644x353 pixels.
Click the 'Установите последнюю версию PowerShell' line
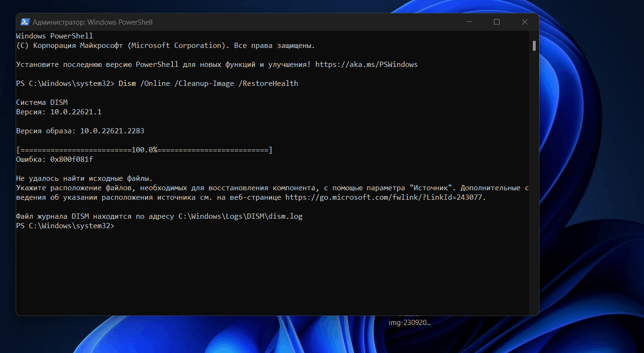[x=217, y=65]
